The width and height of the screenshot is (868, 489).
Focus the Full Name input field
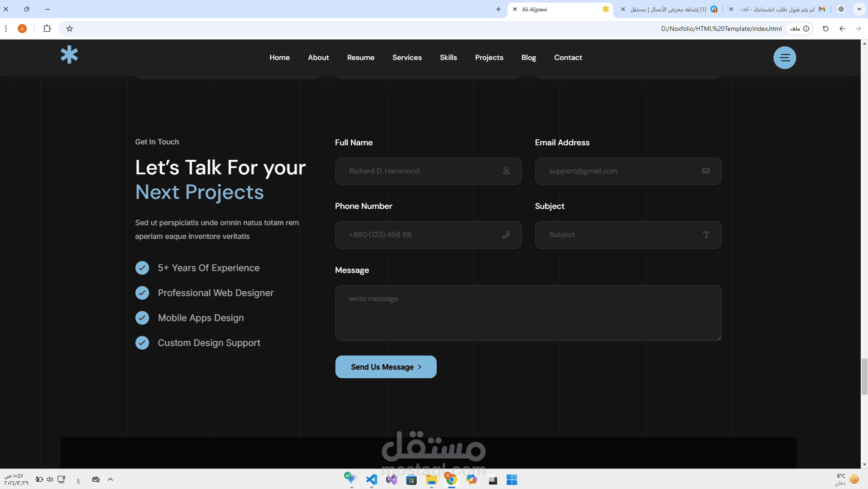(x=428, y=171)
